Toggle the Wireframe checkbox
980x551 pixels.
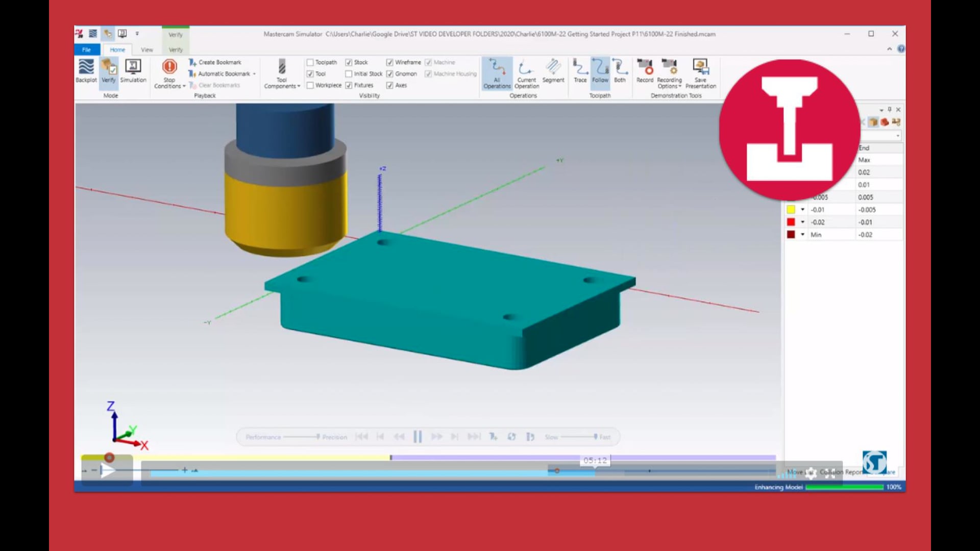click(x=389, y=62)
